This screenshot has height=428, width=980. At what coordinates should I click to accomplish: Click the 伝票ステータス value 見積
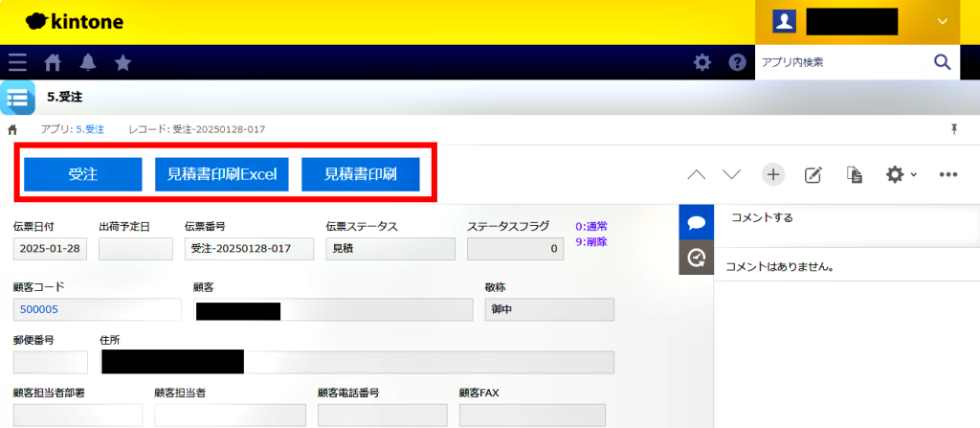[x=390, y=248]
